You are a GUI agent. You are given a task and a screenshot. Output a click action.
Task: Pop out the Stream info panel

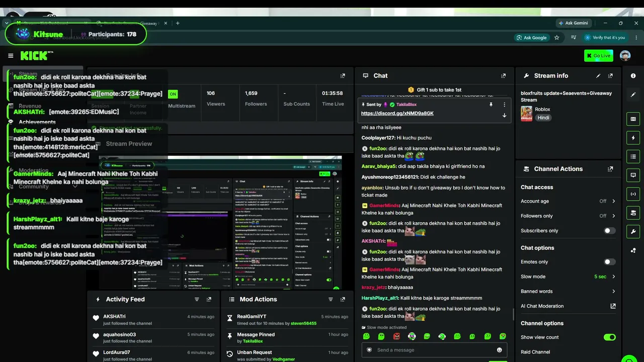pyautogui.click(x=610, y=76)
